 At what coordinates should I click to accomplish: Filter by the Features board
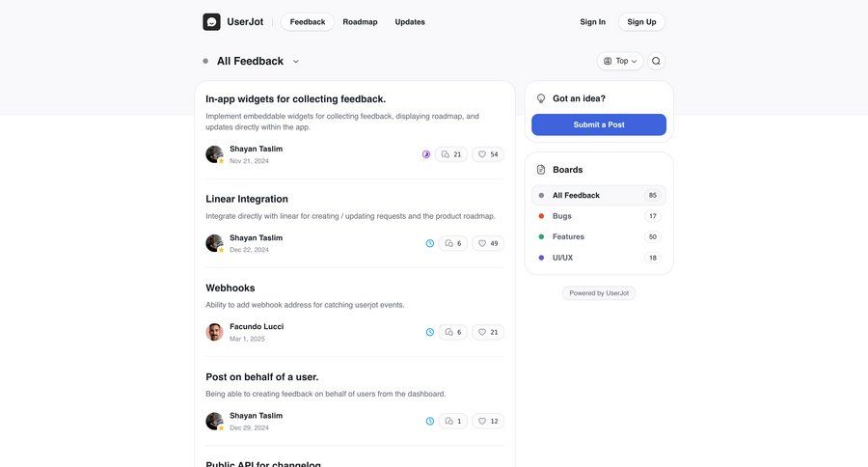tap(568, 236)
